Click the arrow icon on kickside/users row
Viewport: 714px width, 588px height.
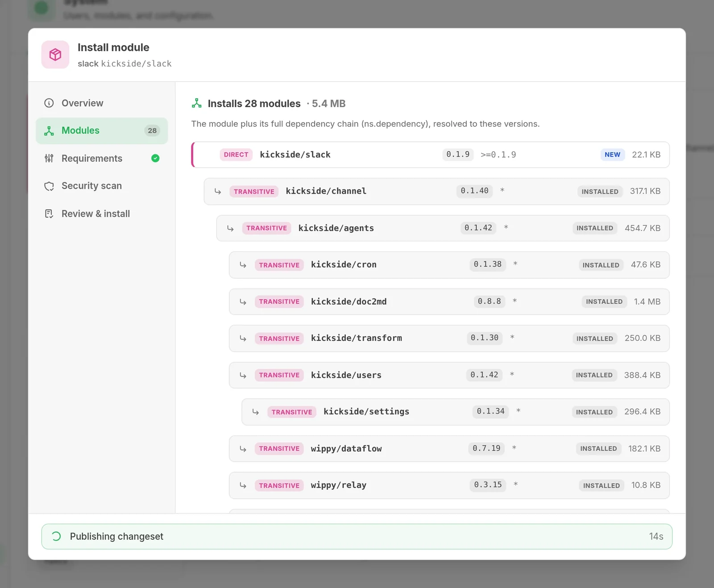[x=243, y=375]
